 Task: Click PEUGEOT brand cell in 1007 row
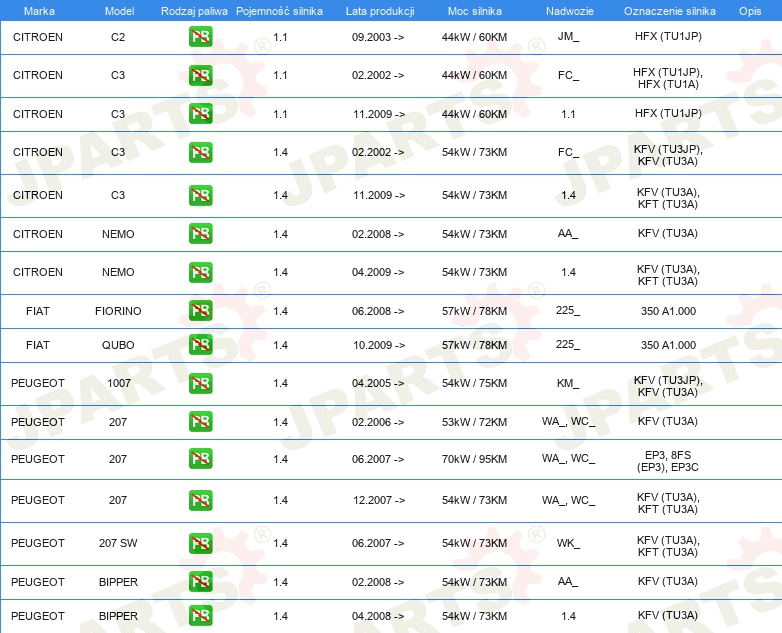point(37,383)
